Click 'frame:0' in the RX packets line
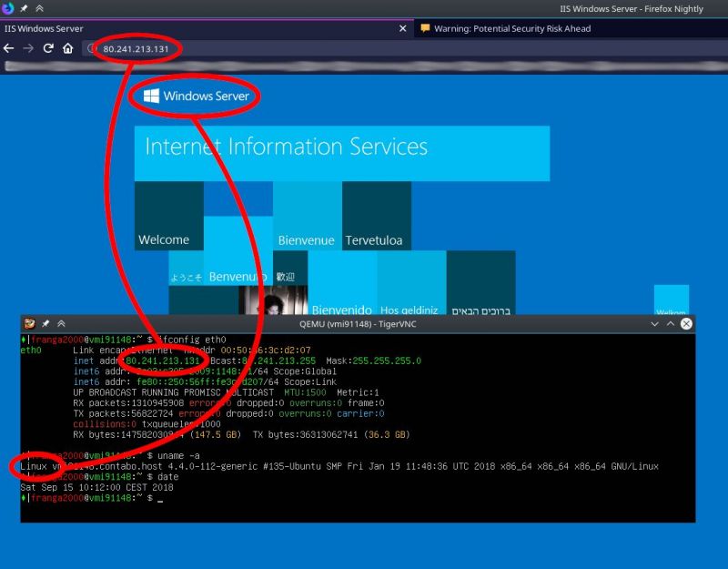Viewport: 728px width, 569px height. coord(366,403)
